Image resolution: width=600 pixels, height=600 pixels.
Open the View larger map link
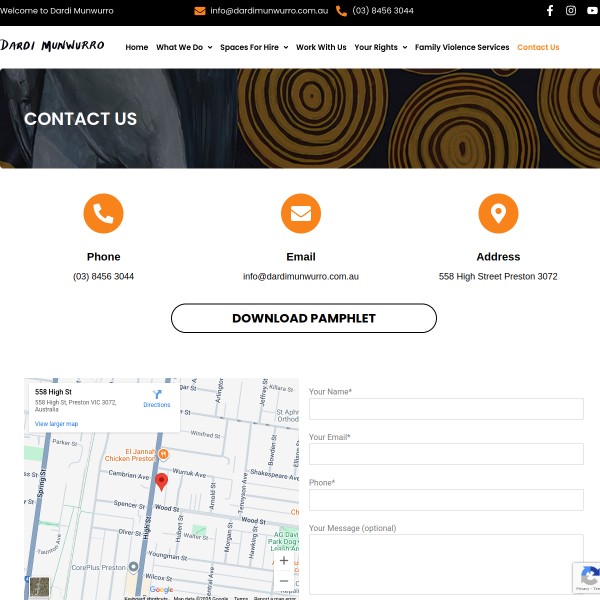[x=56, y=424]
